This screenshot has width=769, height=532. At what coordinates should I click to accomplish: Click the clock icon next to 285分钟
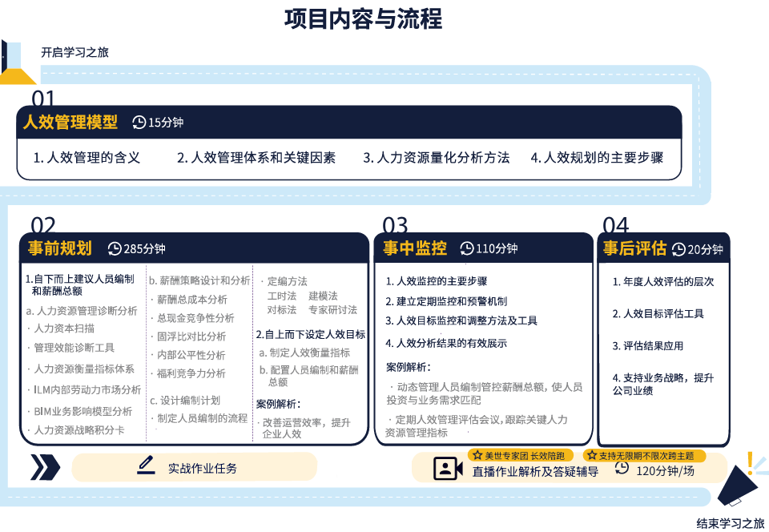point(115,248)
